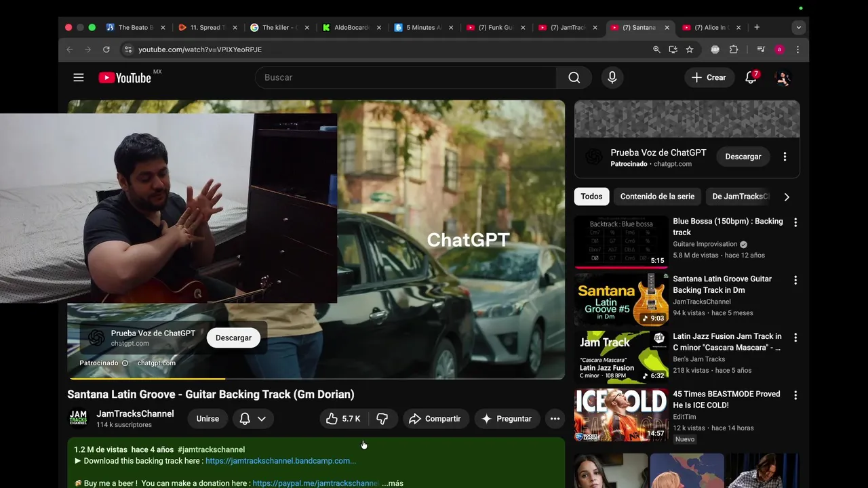The height and width of the screenshot is (488, 868).
Task: Open options for 45 Times BEASTMODE video
Action: pyautogui.click(x=795, y=395)
